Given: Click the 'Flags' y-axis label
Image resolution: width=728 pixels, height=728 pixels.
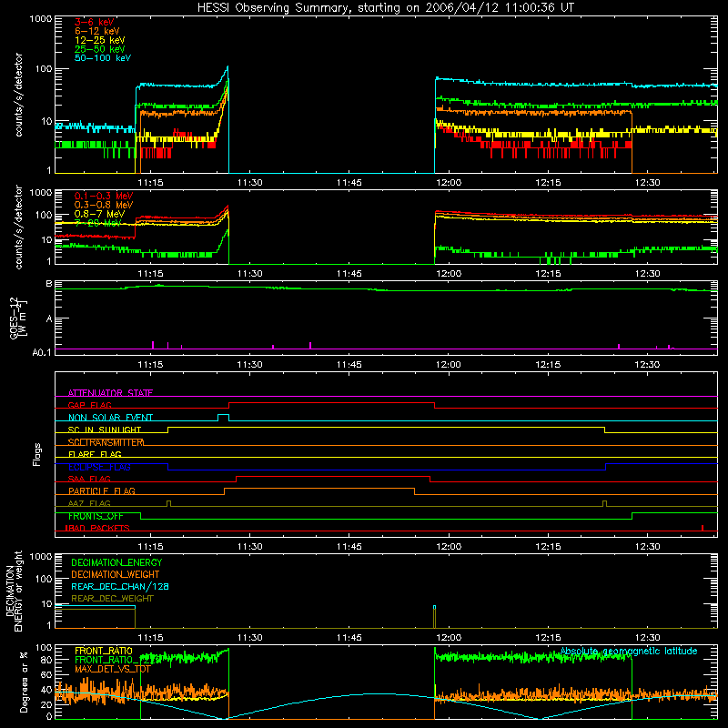Looking at the screenshot, I should 37,454.
